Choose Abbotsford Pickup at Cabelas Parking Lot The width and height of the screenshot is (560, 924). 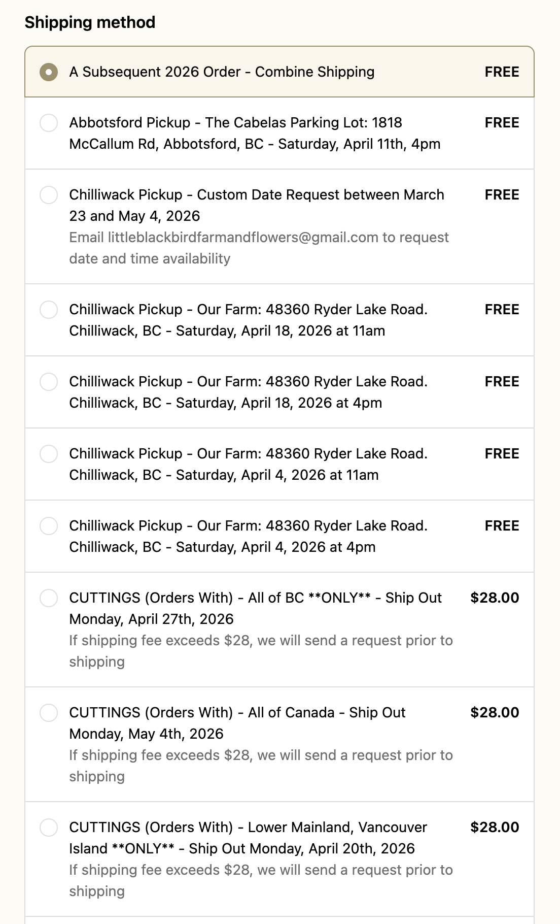tap(49, 123)
